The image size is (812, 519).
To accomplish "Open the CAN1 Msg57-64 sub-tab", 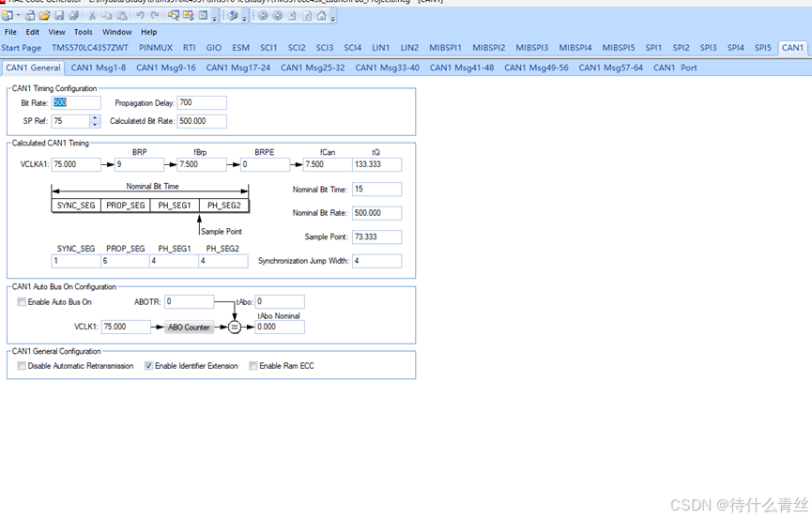I will [610, 68].
